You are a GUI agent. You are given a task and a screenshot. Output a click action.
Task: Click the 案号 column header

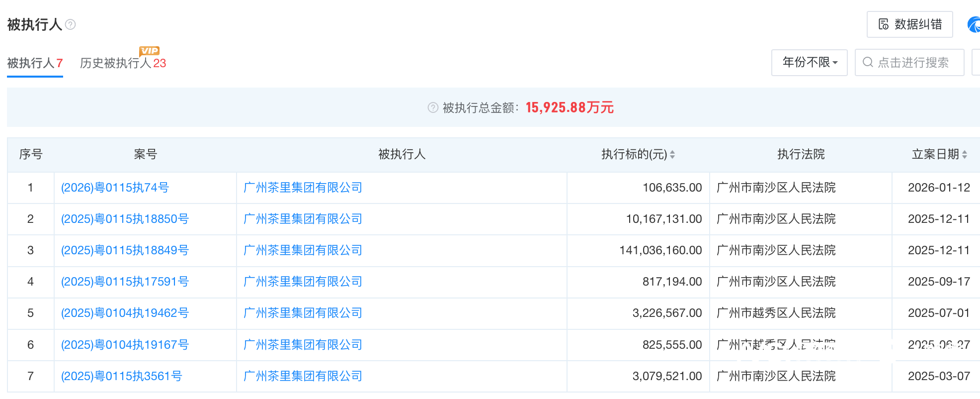146,154
